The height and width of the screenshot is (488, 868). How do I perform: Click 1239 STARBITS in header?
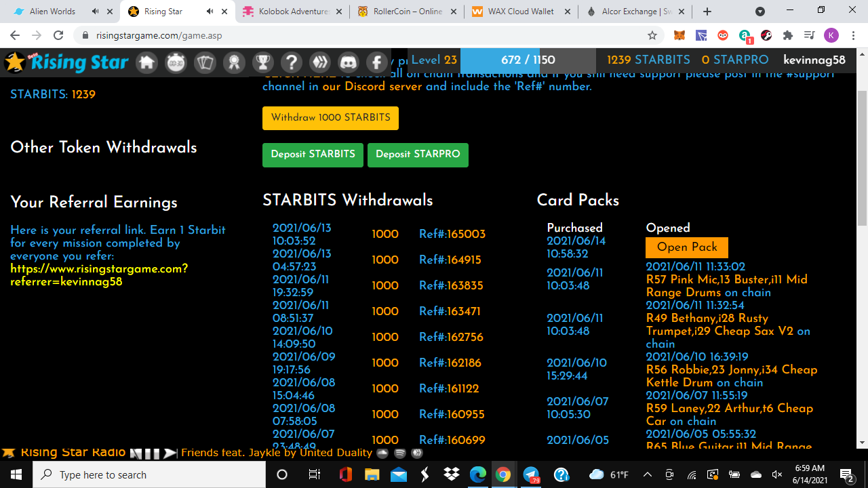point(648,60)
